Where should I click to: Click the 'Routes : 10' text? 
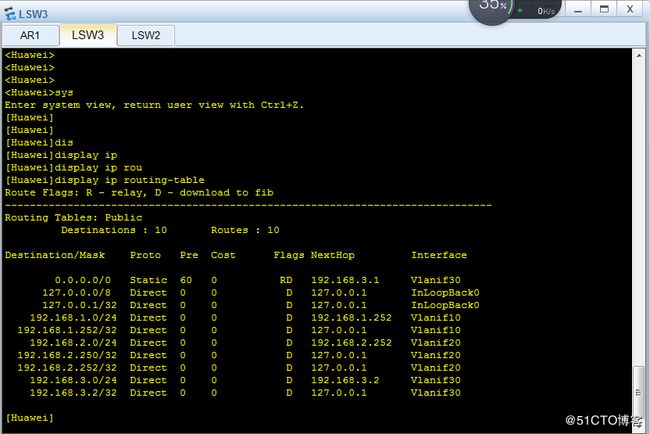pyautogui.click(x=245, y=230)
